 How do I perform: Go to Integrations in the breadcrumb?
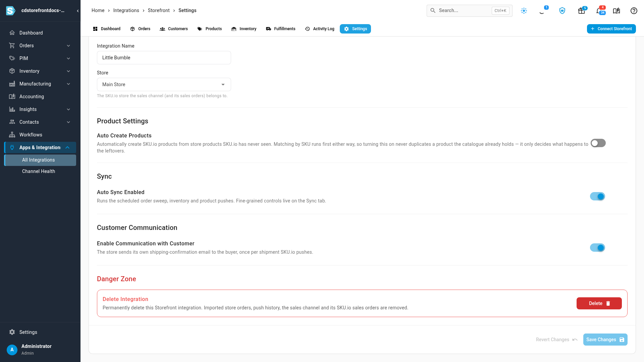coord(126,10)
